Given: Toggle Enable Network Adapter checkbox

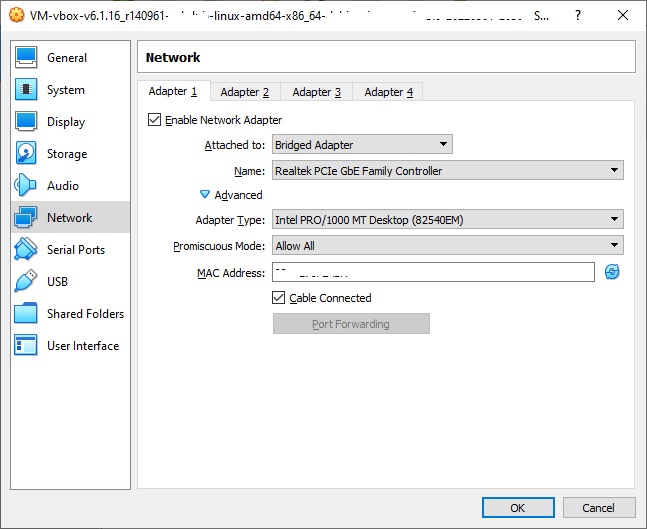Looking at the screenshot, I should 154,120.
